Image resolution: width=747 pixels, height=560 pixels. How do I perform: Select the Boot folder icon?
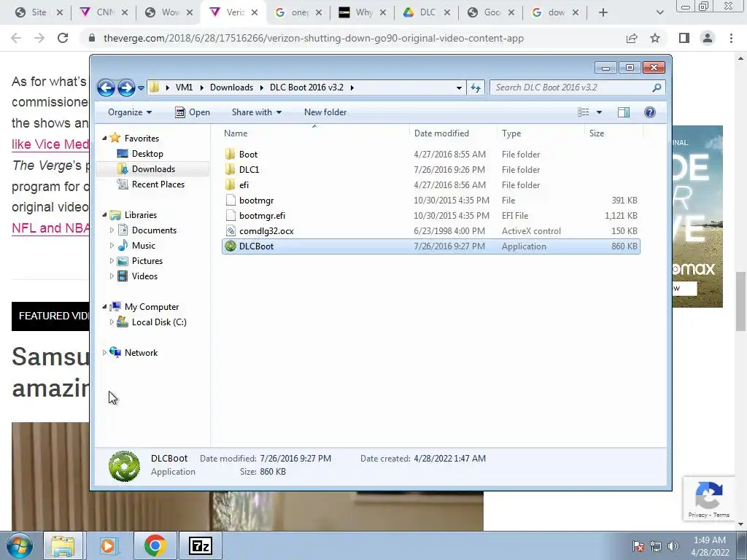pyautogui.click(x=230, y=155)
